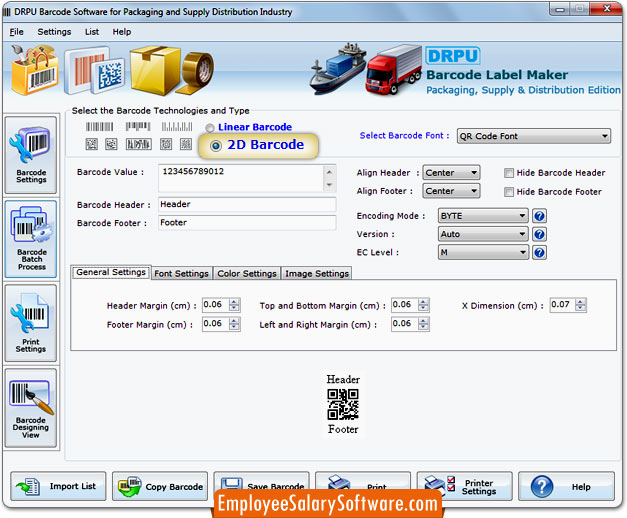This screenshot has height=518, width=627.
Task: Open Barcode Settings sidebar panel
Action: pyautogui.click(x=31, y=155)
